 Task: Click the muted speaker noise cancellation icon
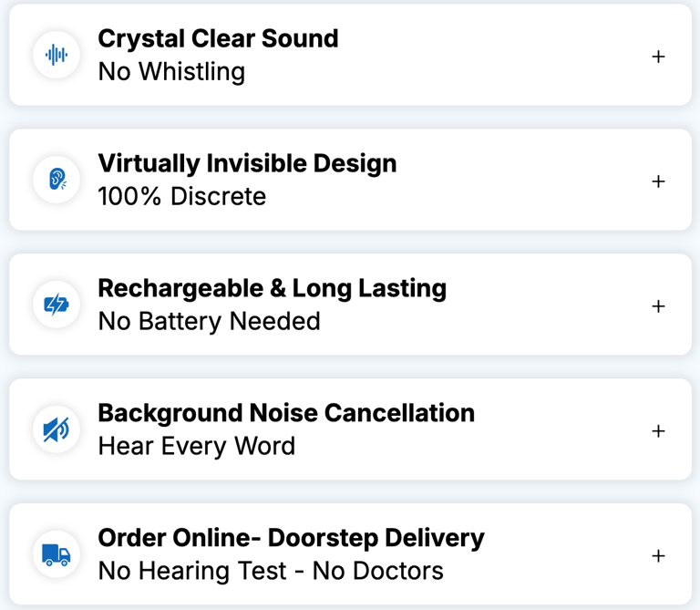(x=57, y=429)
